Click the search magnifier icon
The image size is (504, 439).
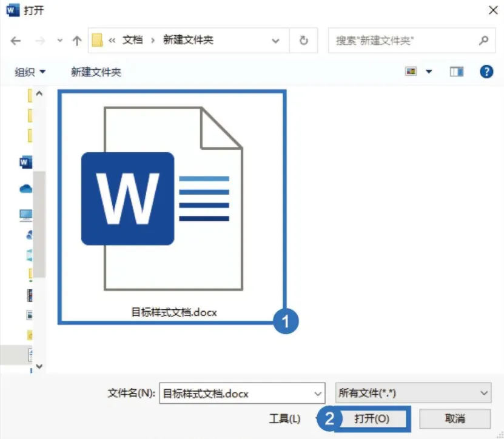pos(483,41)
